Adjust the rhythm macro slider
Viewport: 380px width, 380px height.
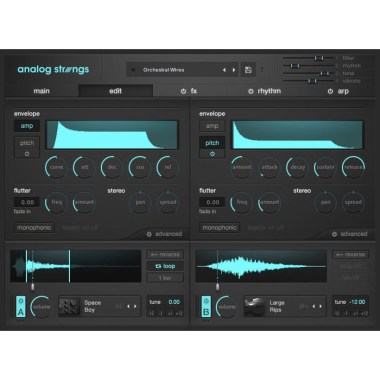[309, 66]
